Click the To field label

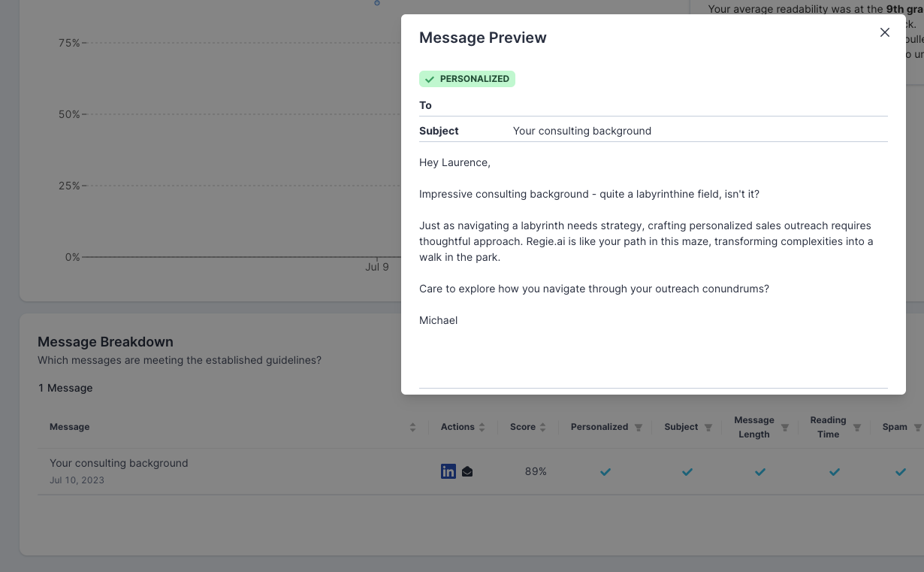point(425,105)
